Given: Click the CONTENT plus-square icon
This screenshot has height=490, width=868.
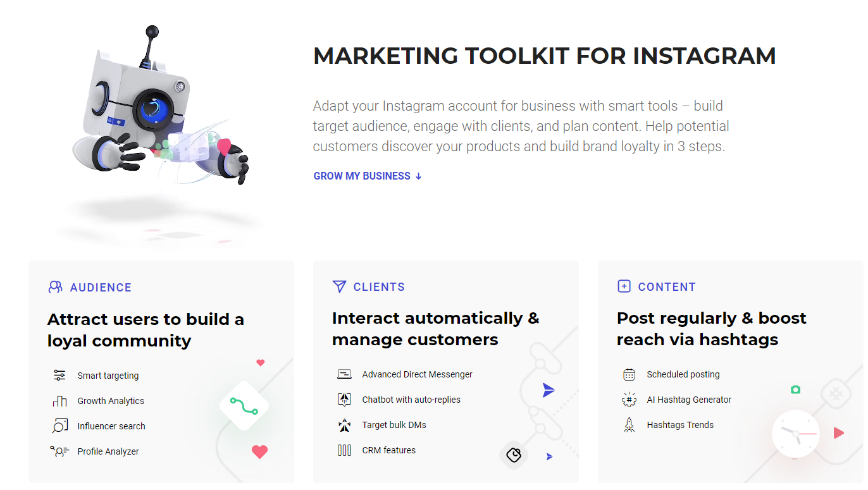Looking at the screenshot, I should 624,286.
